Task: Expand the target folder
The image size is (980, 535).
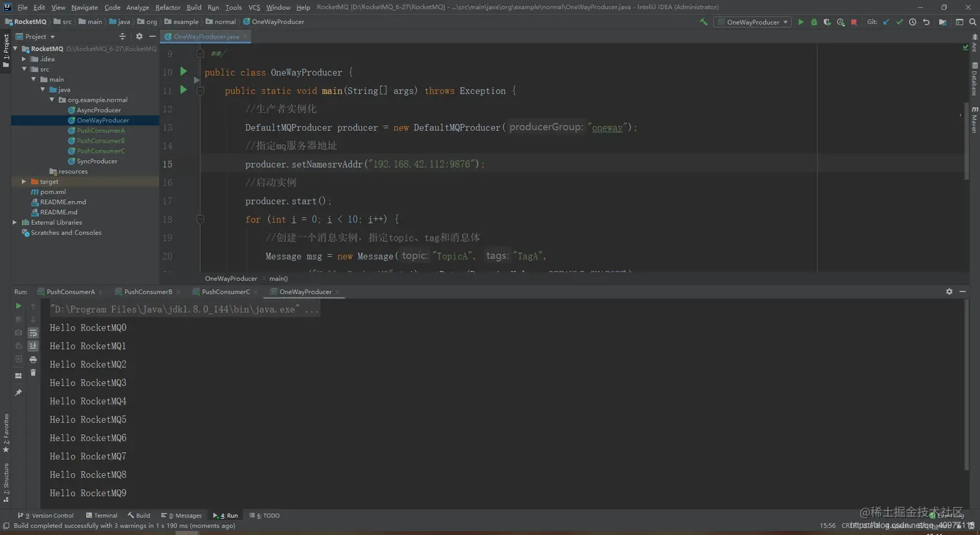Action: (24, 182)
